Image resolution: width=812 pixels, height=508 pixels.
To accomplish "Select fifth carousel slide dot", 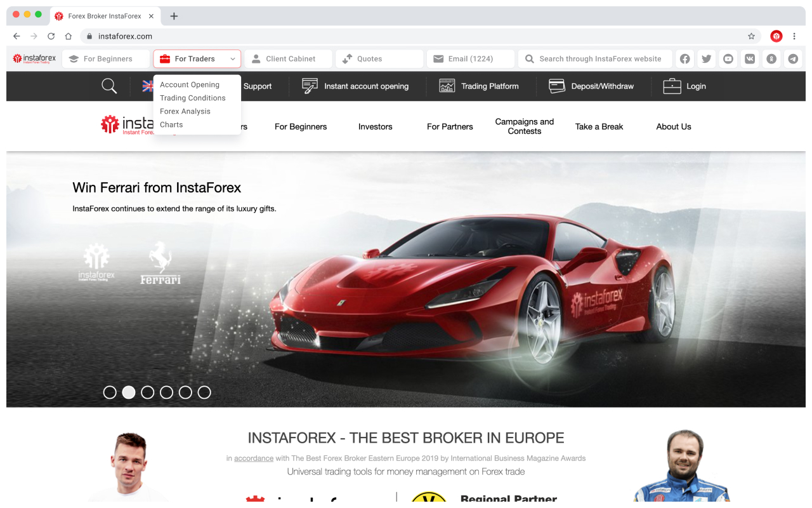I will pyautogui.click(x=185, y=392).
